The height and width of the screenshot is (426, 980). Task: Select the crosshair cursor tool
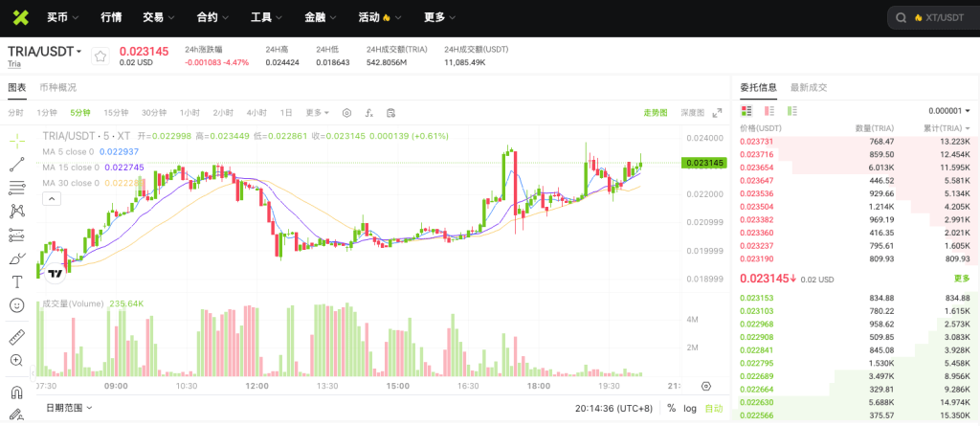(17, 141)
